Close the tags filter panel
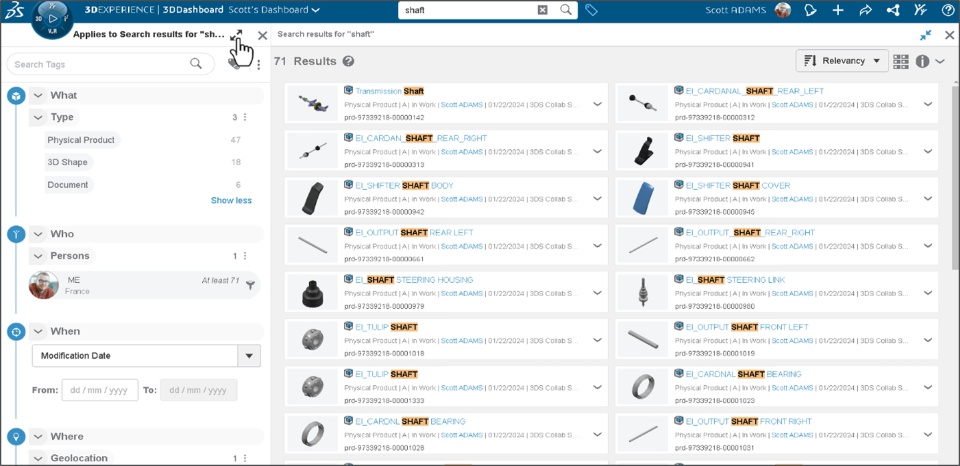The height and width of the screenshot is (466, 960). 263,36
